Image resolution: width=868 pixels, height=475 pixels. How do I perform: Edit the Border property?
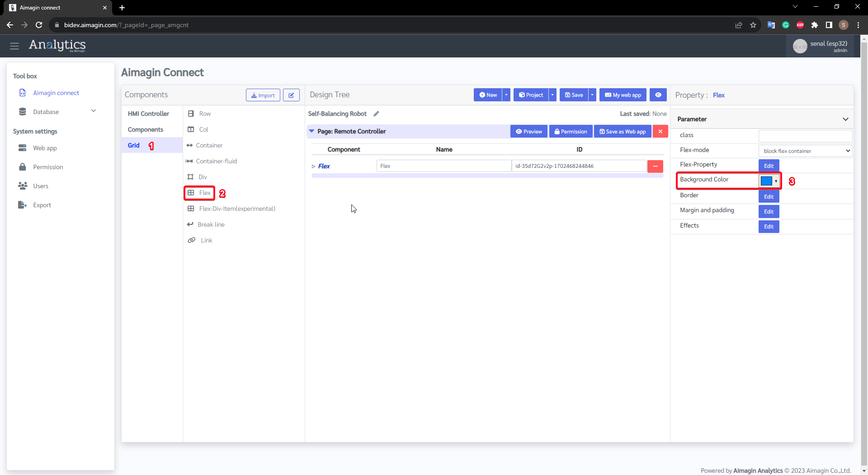coord(769,196)
